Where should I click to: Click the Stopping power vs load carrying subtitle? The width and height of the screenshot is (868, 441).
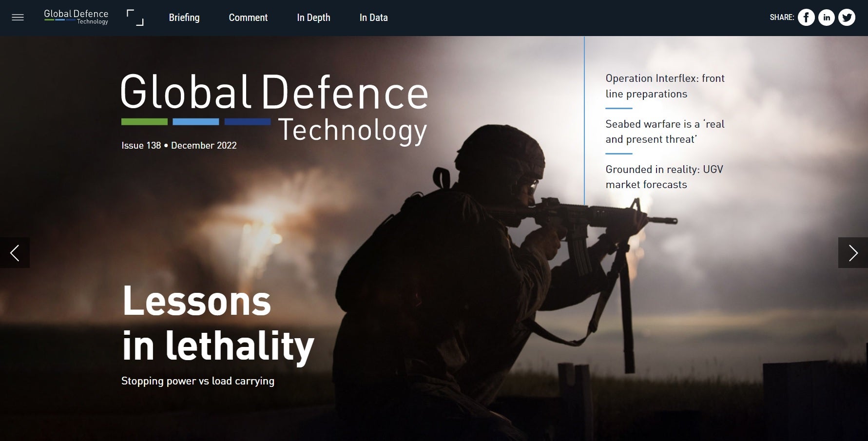pyautogui.click(x=198, y=381)
